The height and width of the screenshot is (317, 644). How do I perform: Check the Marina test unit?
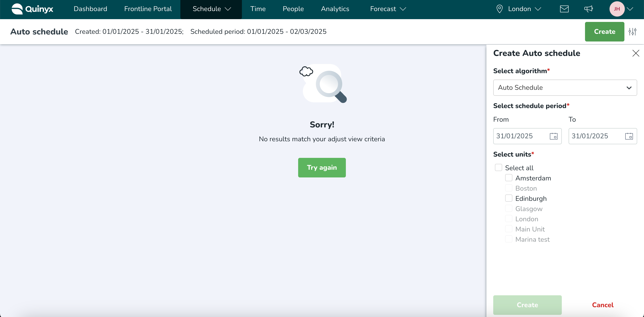click(x=509, y=239)
